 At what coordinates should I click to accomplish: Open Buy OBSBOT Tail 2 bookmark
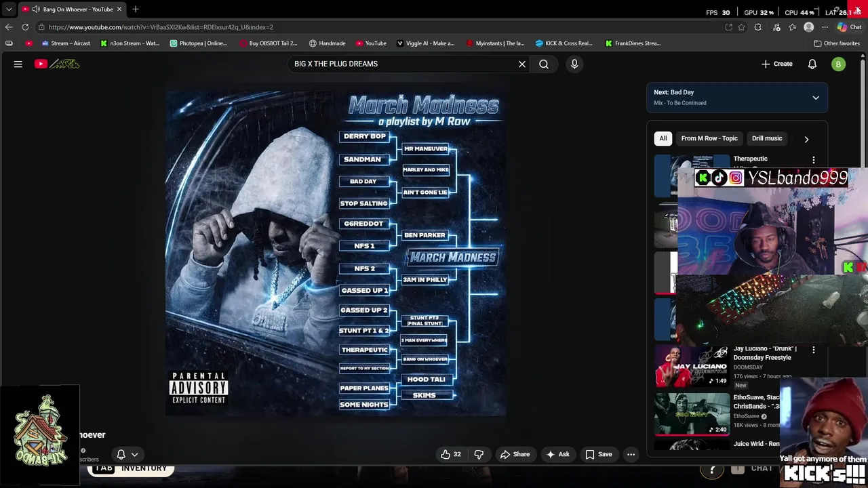tap(269, 43)
